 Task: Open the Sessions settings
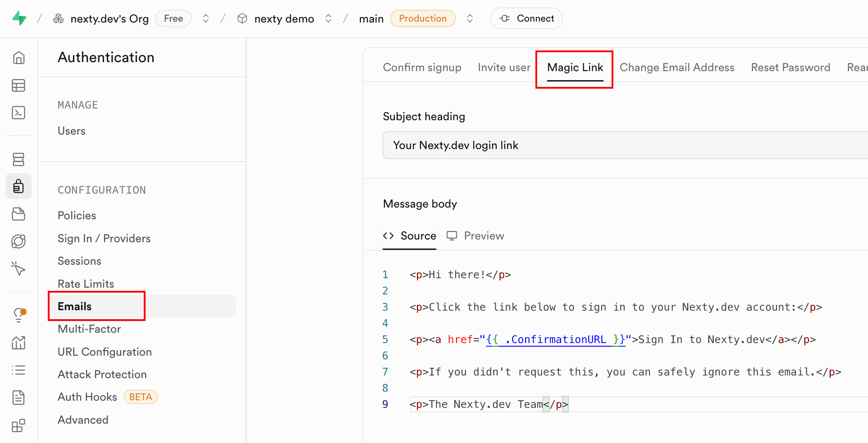(79, 261)
